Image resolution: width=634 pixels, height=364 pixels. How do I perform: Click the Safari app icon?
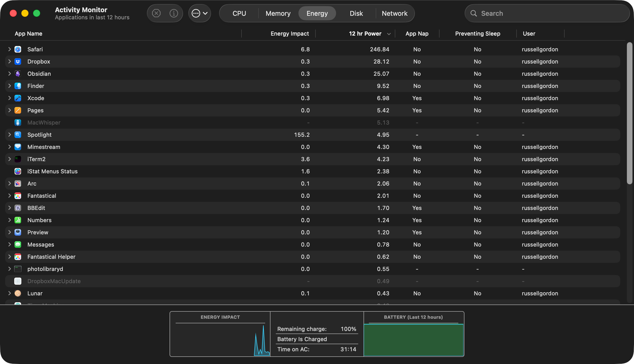(18, 49)
